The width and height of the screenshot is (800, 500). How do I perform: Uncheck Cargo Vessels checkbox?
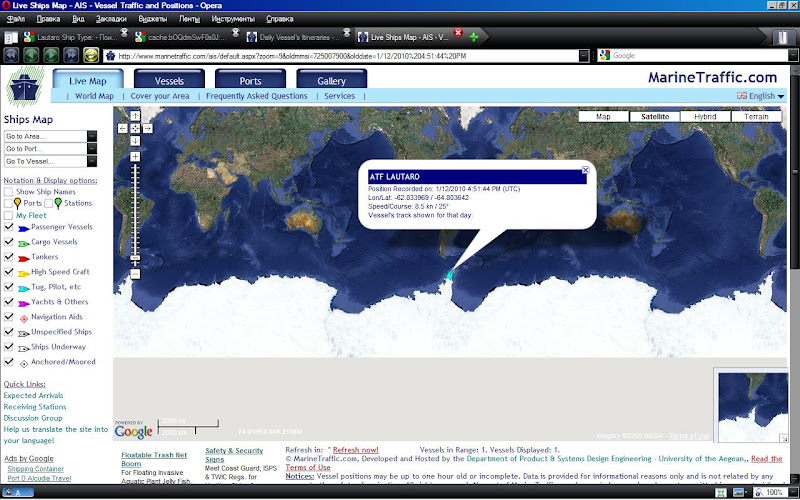click(x=8, y=242)
